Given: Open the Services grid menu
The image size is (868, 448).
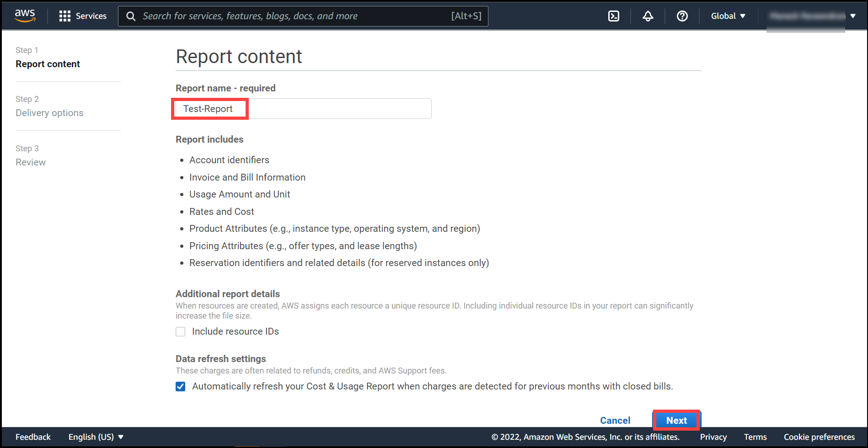Looking at the screenshot, I should pyautogui.click(x=64, y=16).
